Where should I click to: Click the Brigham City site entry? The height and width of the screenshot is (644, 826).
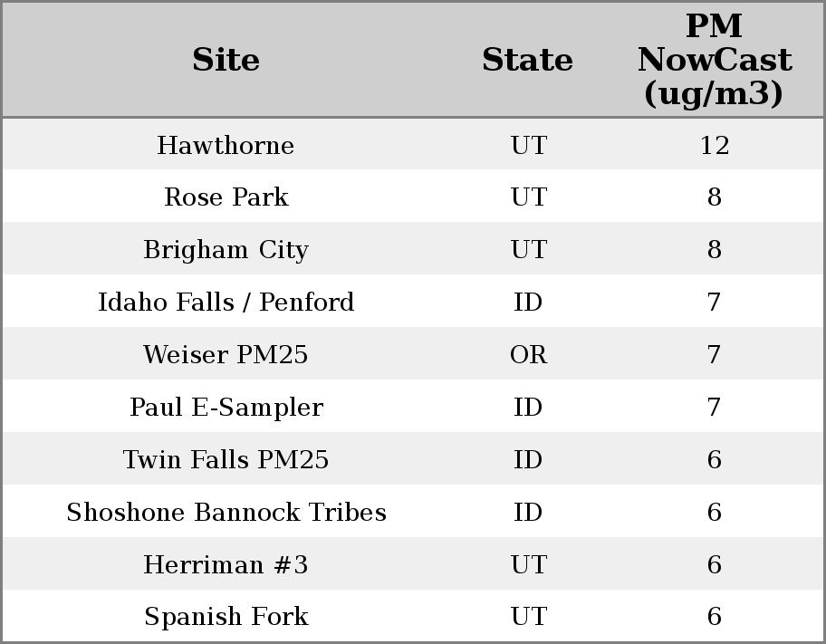226,250
